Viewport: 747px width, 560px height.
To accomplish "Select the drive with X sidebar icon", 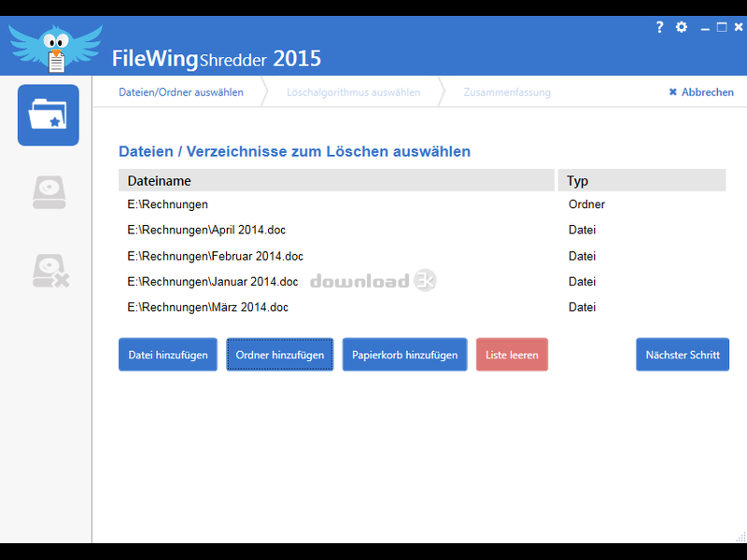I will tap(50, 271).
